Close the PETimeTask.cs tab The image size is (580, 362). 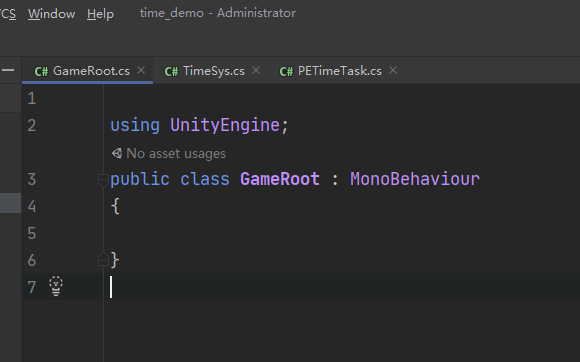click(393, 70)
